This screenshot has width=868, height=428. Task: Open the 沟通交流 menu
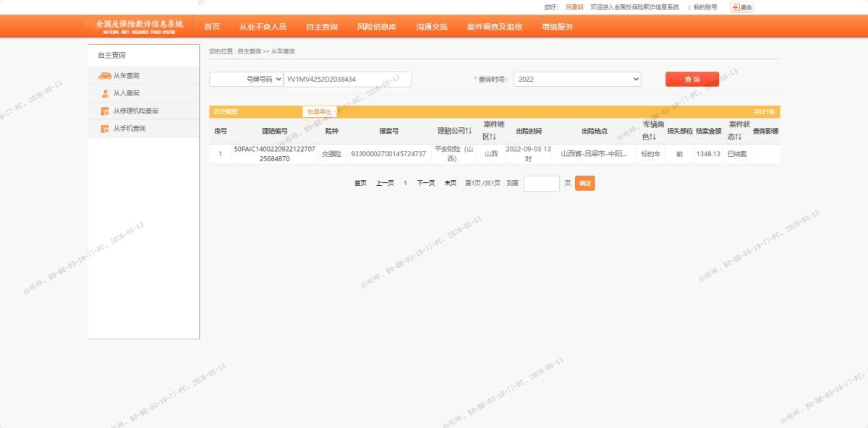pyautogui.click(x=432, y=27)
